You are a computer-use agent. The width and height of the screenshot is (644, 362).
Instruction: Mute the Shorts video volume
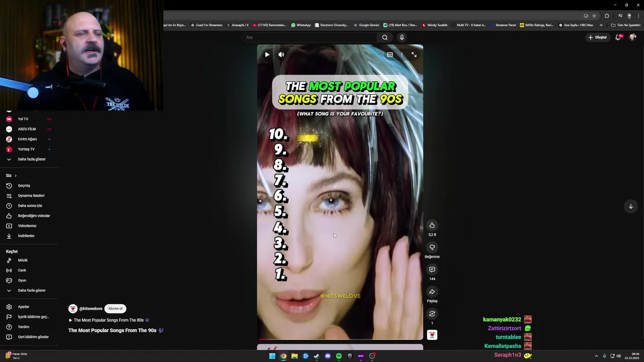click(281, 54)
